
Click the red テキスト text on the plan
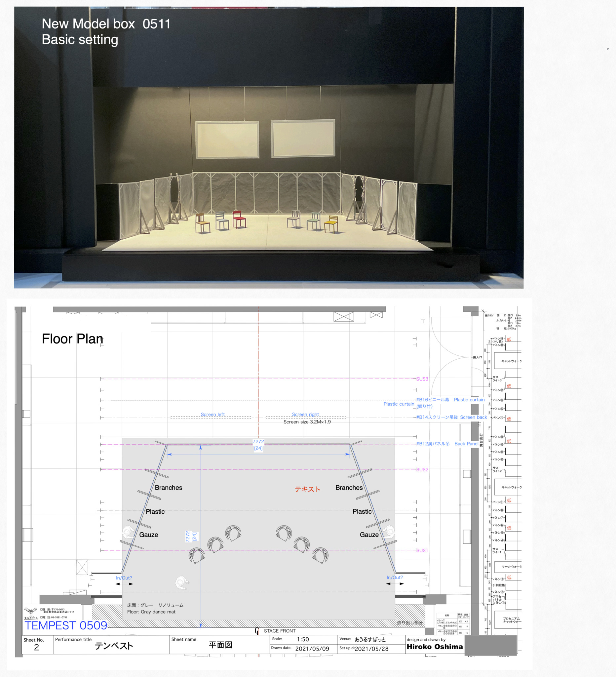tap(307, 489)
